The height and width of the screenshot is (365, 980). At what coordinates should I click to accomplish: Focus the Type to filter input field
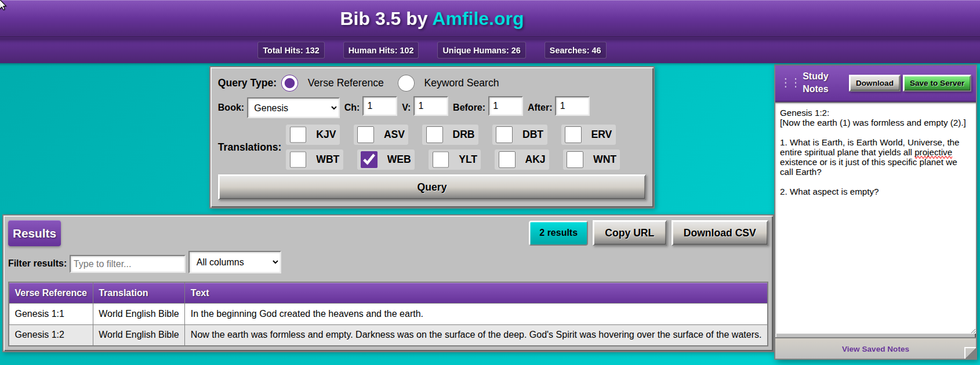(128, 264)
